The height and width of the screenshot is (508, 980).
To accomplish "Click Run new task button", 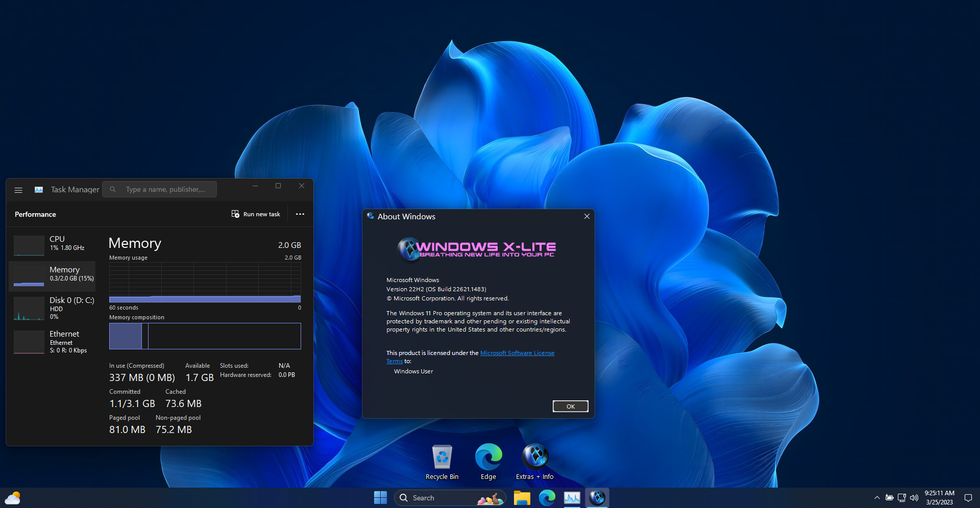I will point(256,214).
